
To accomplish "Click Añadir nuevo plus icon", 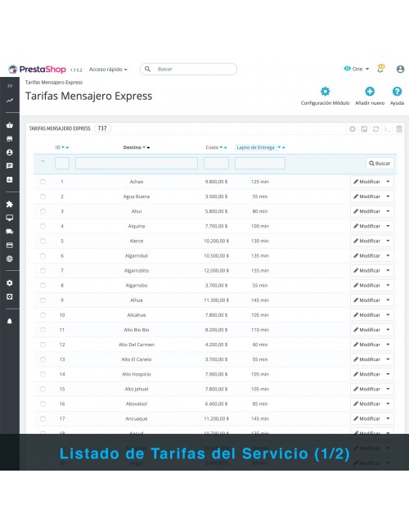I will coord(370,92).
